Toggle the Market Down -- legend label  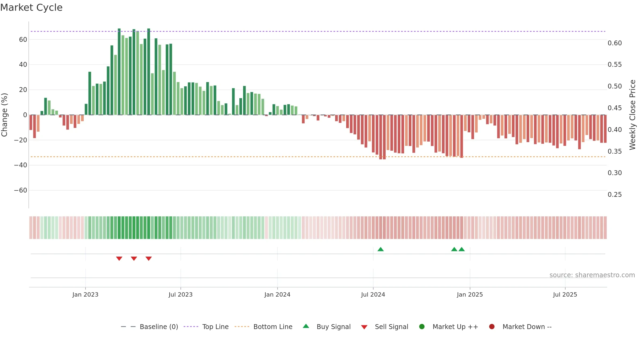[527, 327]
